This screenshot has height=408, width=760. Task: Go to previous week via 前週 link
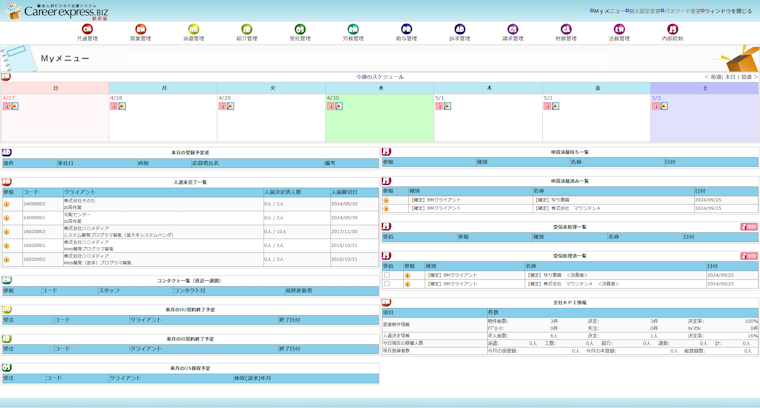click(x=715, y=77)
